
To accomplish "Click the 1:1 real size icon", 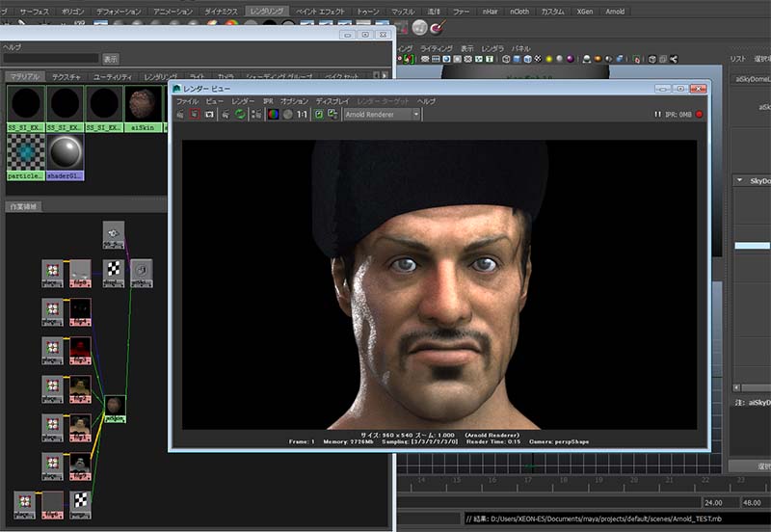I will 302,114.
